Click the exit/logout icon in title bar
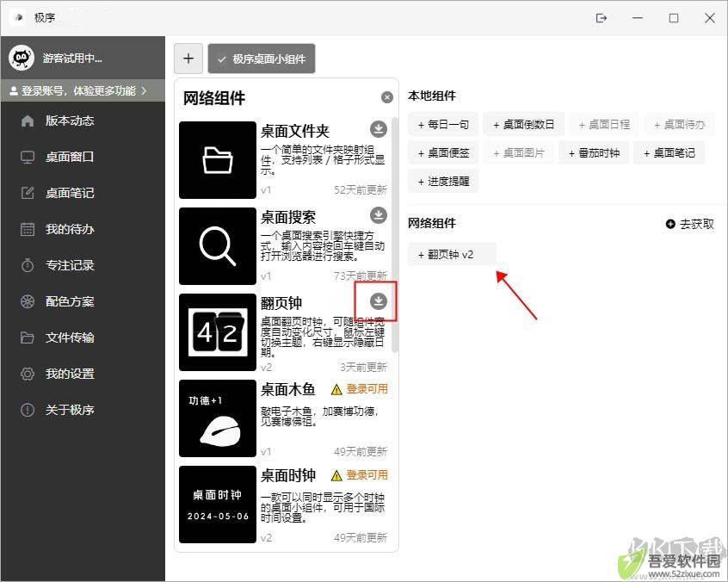This screenshot has width=728, height=582. [x=602, y=18]
